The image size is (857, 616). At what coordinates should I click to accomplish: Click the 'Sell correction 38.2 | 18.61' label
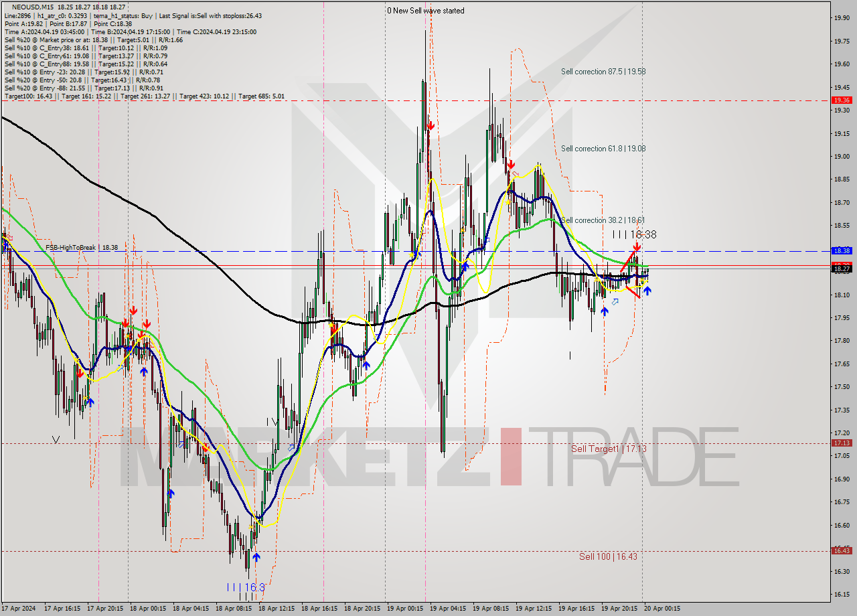point(603,220)
